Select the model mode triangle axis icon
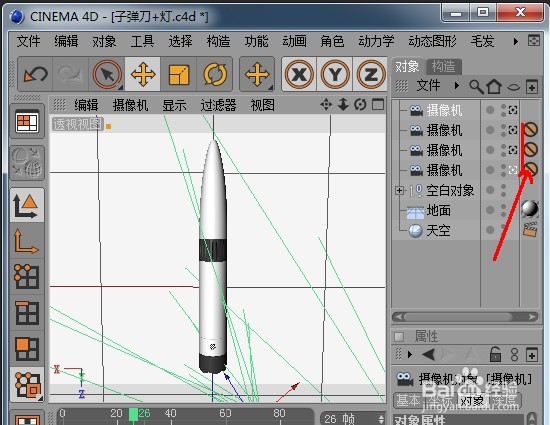The image size is (550, 425). pyautogui.click(x=27, y=205)
